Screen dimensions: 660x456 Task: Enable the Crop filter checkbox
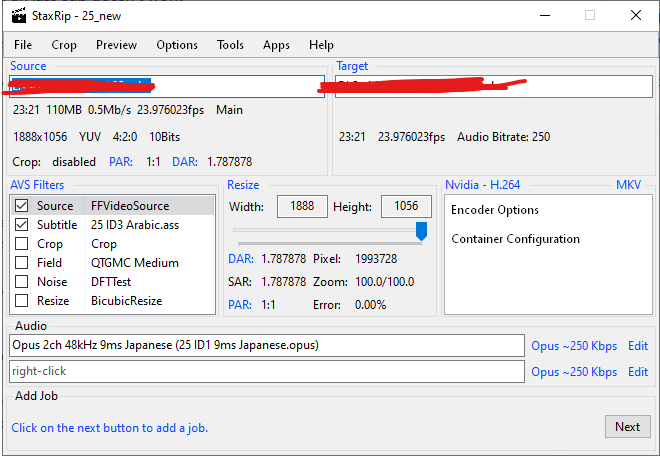click(x=21, y=243)
